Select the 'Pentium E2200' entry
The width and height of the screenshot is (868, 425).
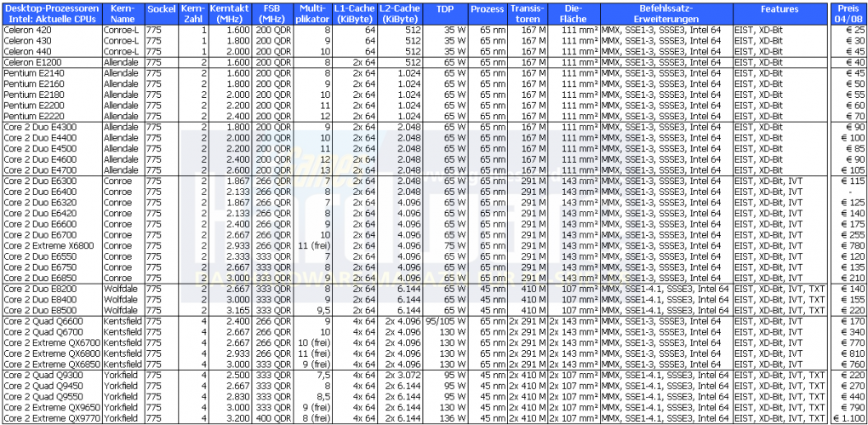[x=53, y=106]
